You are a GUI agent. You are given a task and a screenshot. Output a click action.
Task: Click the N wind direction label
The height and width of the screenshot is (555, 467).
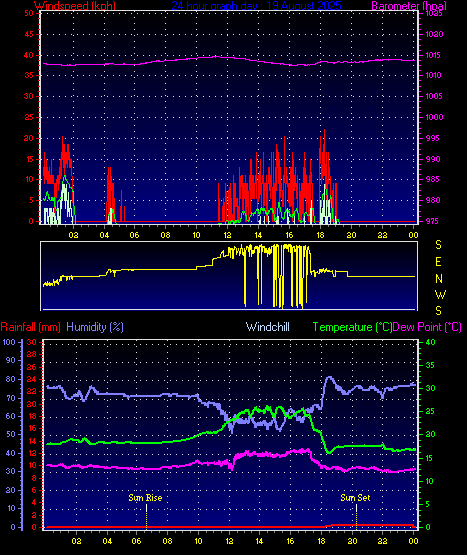tap(439, 279)
